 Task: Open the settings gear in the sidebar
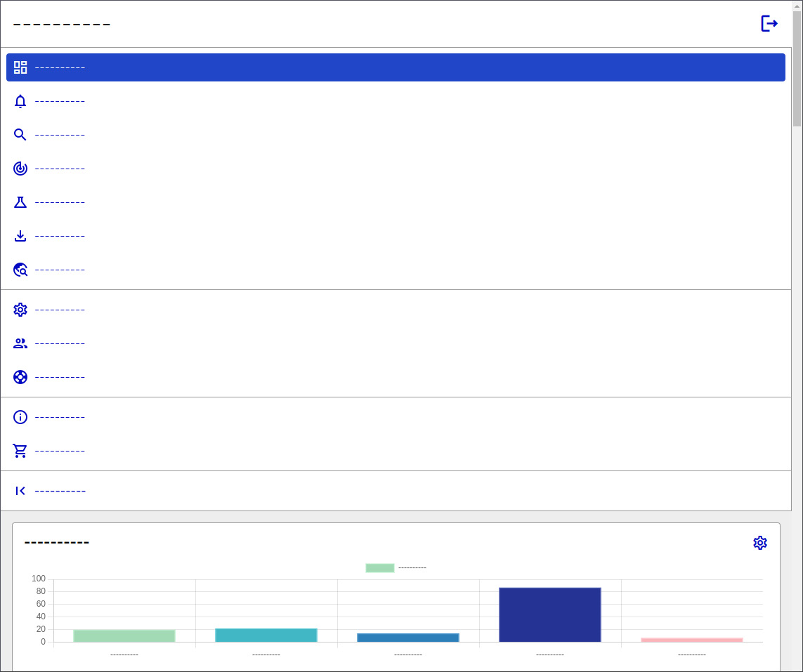pos(20,309)
